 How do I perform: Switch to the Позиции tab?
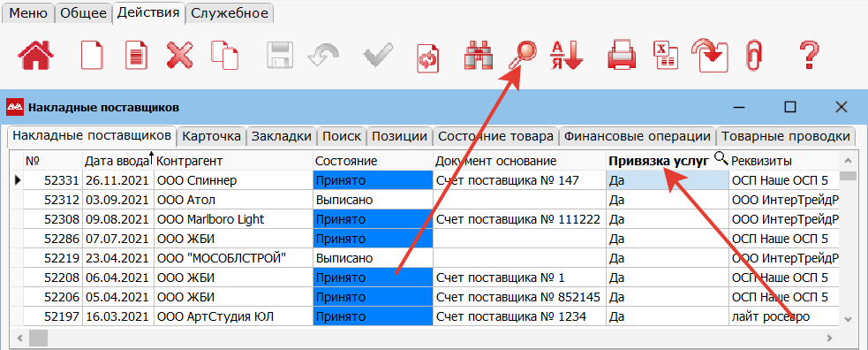pos(400,136)
